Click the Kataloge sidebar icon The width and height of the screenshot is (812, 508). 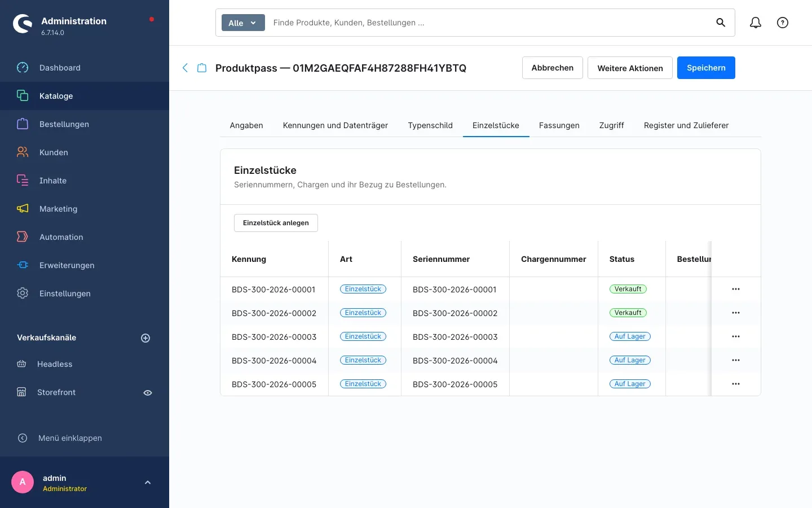click(23, 96)
